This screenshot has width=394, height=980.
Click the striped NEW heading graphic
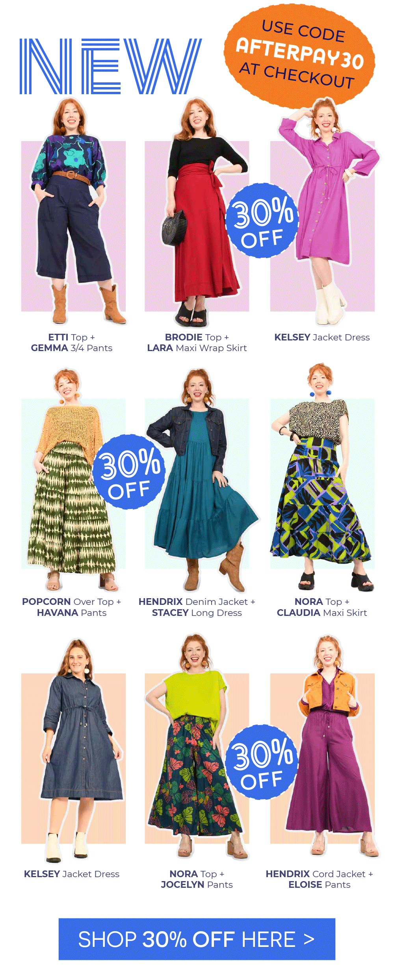click(x=111, y=66)
